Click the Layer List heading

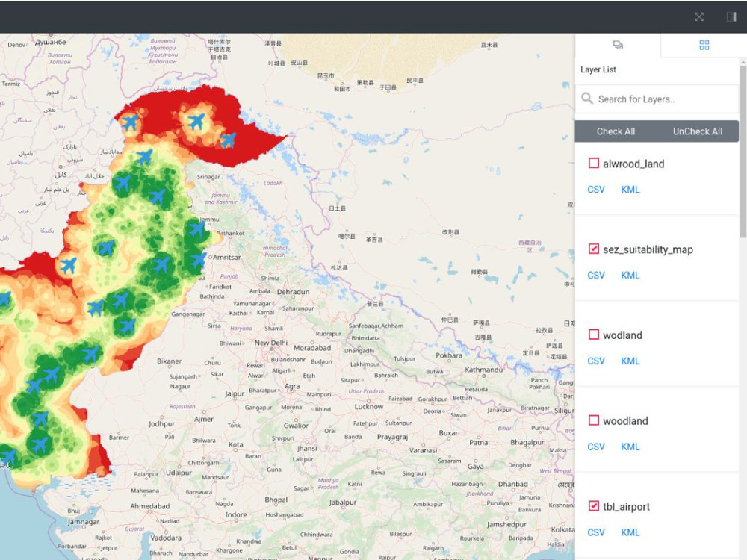click(x=598, y=69)
